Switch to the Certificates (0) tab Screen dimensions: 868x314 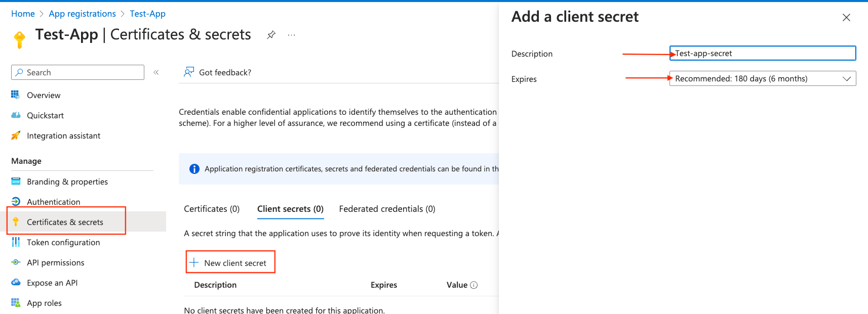[x=212, y=209]
